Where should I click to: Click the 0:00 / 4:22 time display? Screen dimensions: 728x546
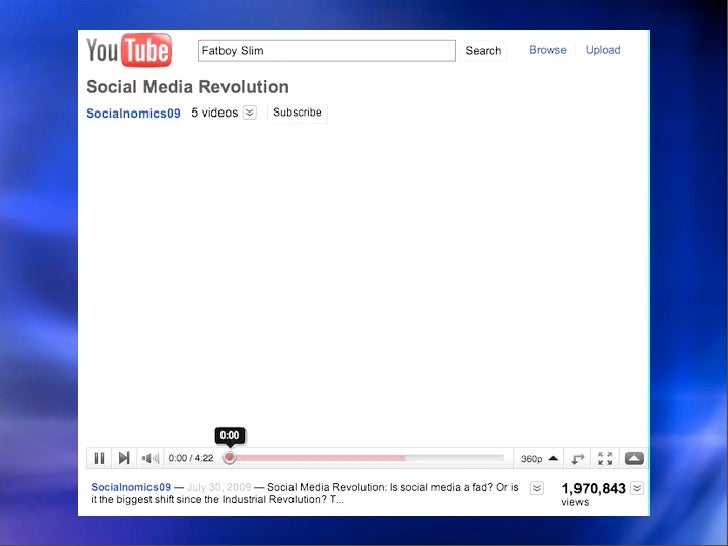(191, 458)
